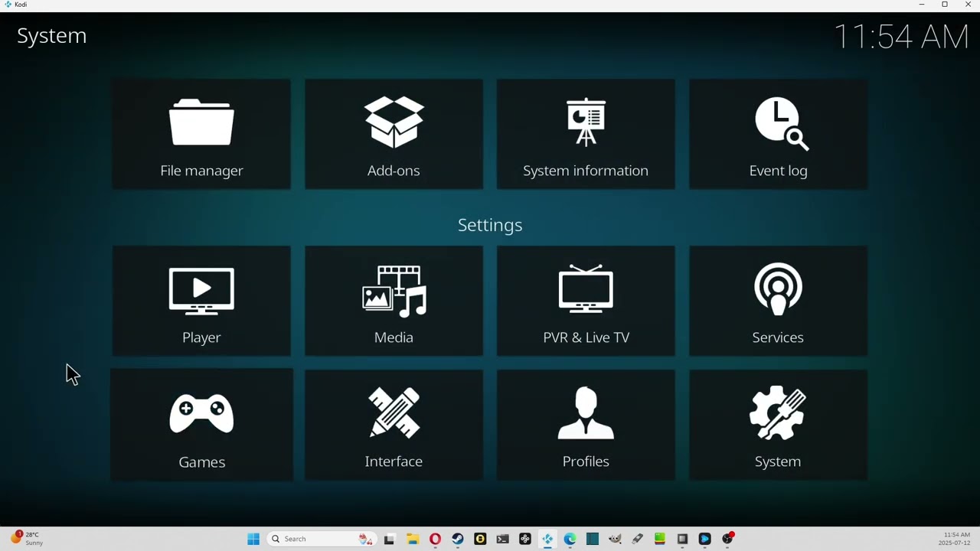
Task: Open Opera browser from the taskbar
Action: pyautogui.click(x=435, y=539)
